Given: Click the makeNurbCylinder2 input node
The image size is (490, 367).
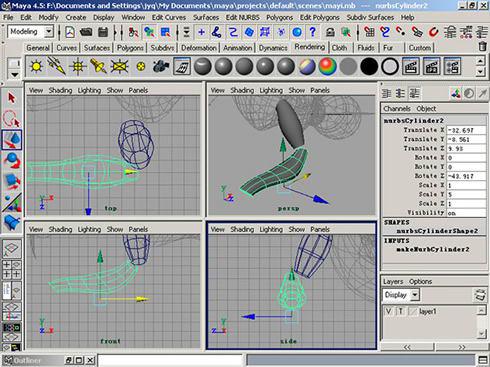Looking at the screenshot, I should click(x=433, y=249).
